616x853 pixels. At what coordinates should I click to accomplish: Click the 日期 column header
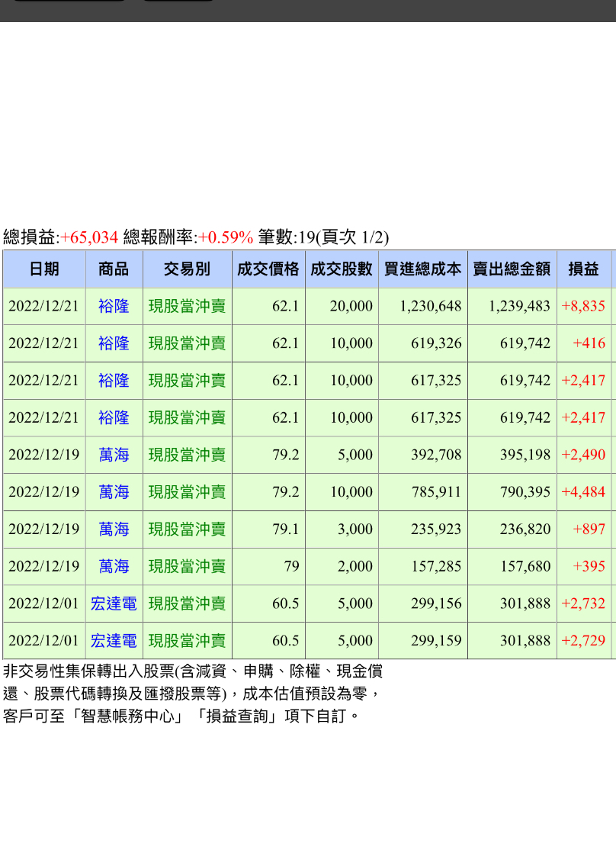tap(43, 269)
